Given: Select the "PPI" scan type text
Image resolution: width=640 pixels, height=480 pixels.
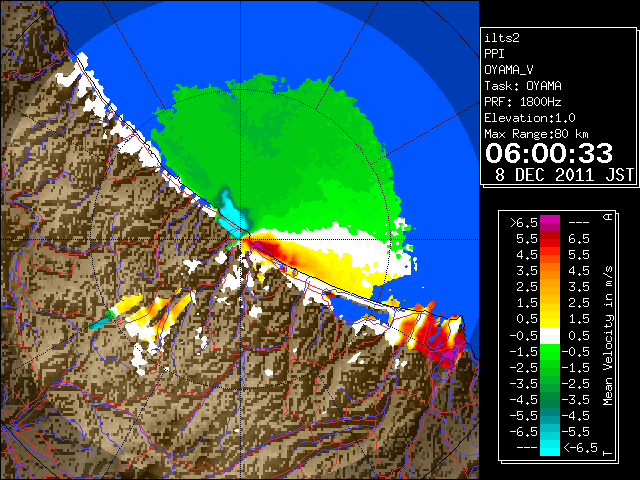Looking at the screenshot, I should pos(494,54).
